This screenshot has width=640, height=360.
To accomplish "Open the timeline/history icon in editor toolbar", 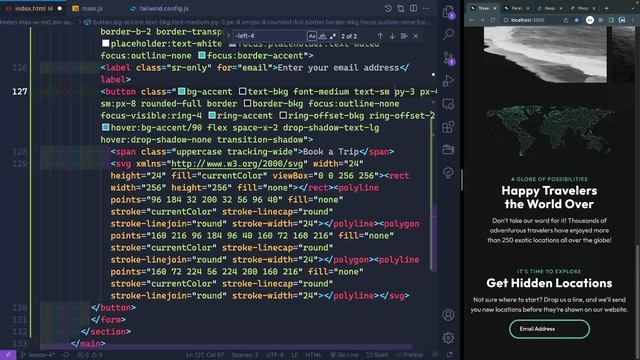I will (x=388, y=9).
